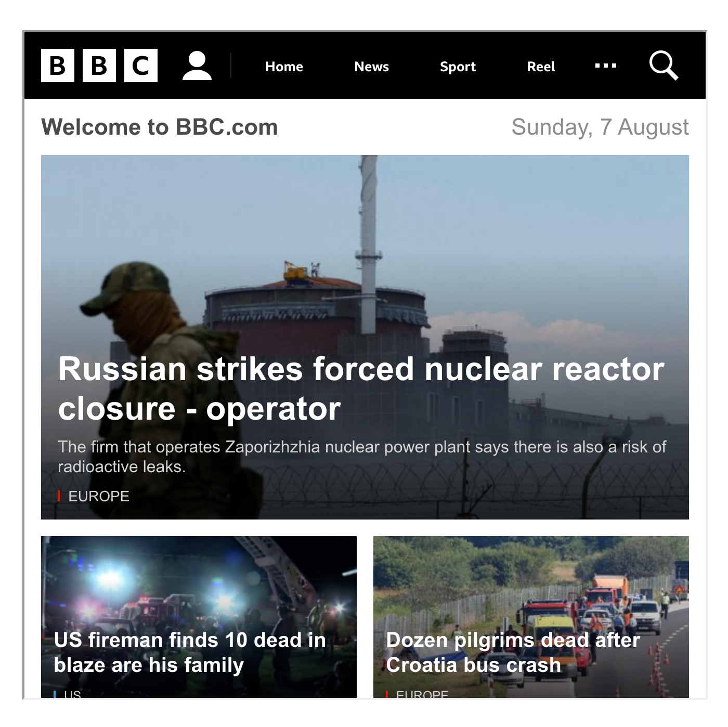The height and width of the screenshot is (727, 728).
Task: Open Dozen pilgrims dead Croatia headline
Action: coord(513,652)
